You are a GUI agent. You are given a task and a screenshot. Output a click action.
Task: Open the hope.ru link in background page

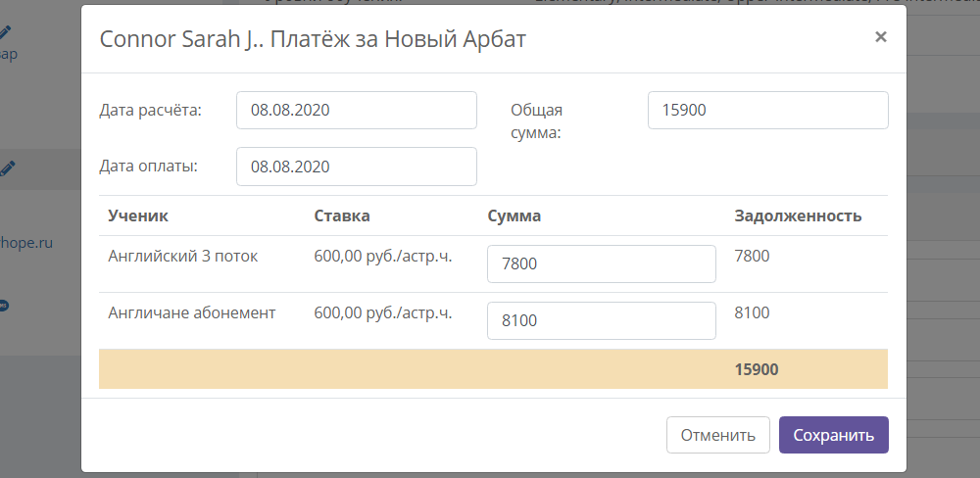[26, 243]
